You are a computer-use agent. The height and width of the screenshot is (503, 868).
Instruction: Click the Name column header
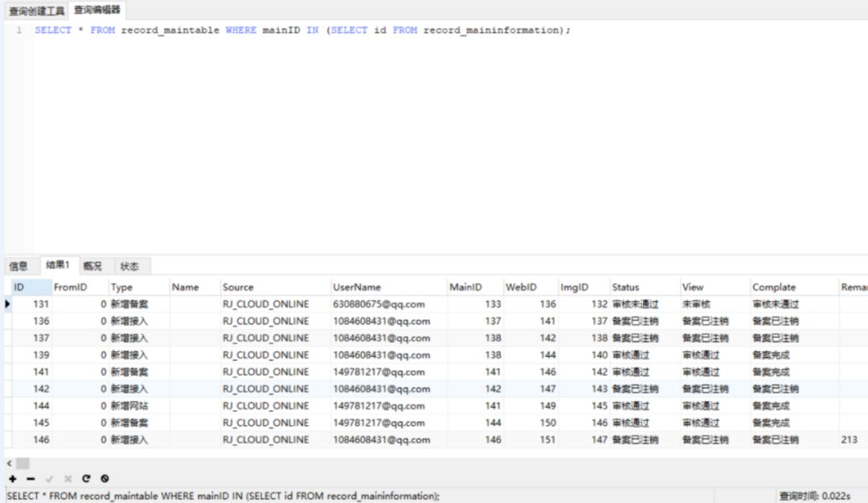click(194, 287)
